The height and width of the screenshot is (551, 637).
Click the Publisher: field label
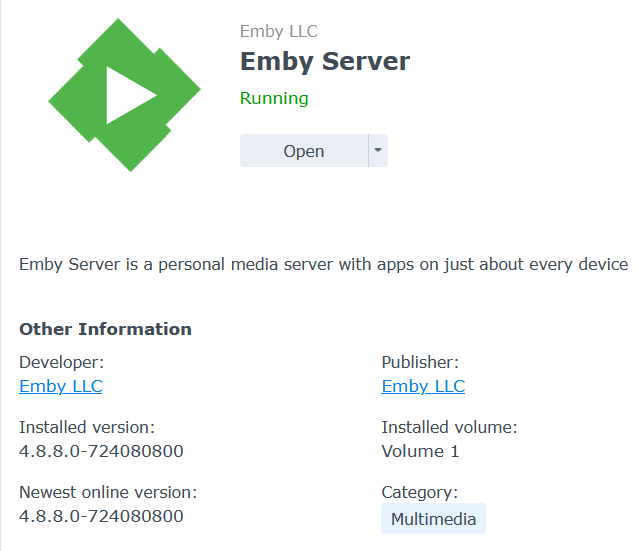tap(420, 362)
